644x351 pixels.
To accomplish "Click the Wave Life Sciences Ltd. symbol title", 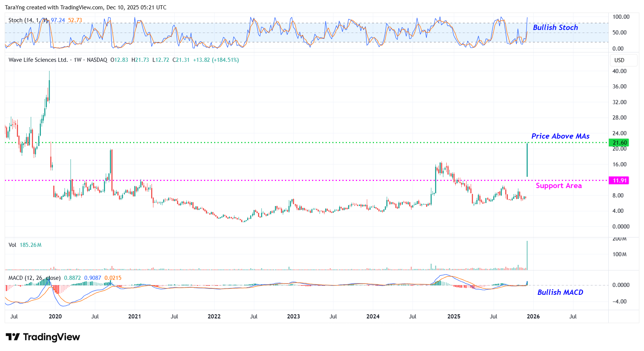I will (38, 60).
